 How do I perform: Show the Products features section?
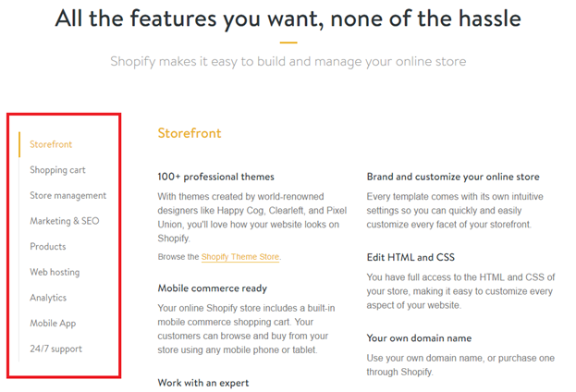coord(48,247)
